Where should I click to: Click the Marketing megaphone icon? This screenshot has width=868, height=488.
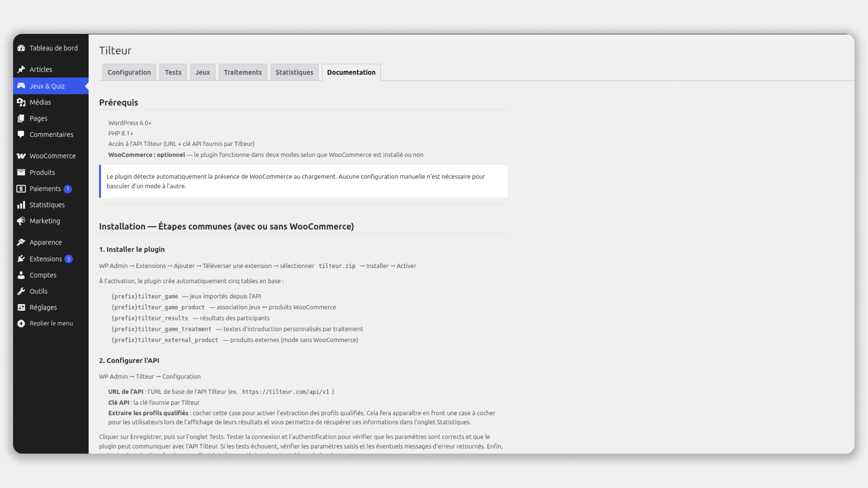tap(21, 221)
